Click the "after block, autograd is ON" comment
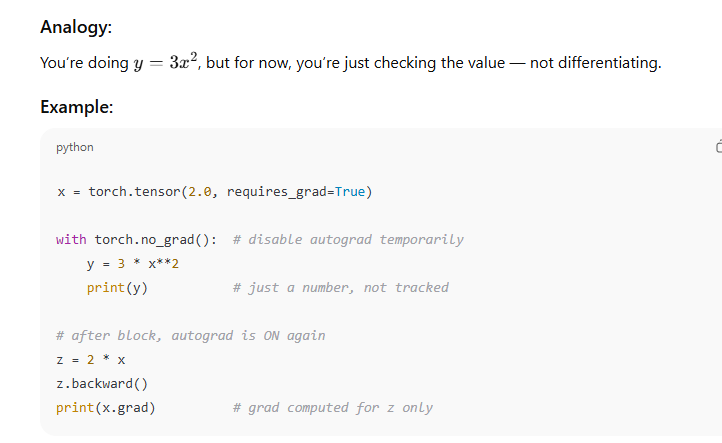722x443 pixels. coord(190,336)
